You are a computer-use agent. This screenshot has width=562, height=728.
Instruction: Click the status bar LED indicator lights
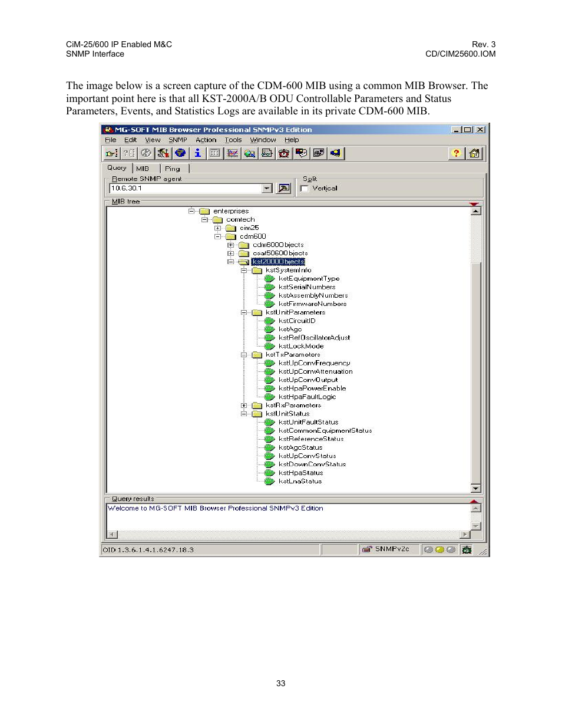(439, 549)
